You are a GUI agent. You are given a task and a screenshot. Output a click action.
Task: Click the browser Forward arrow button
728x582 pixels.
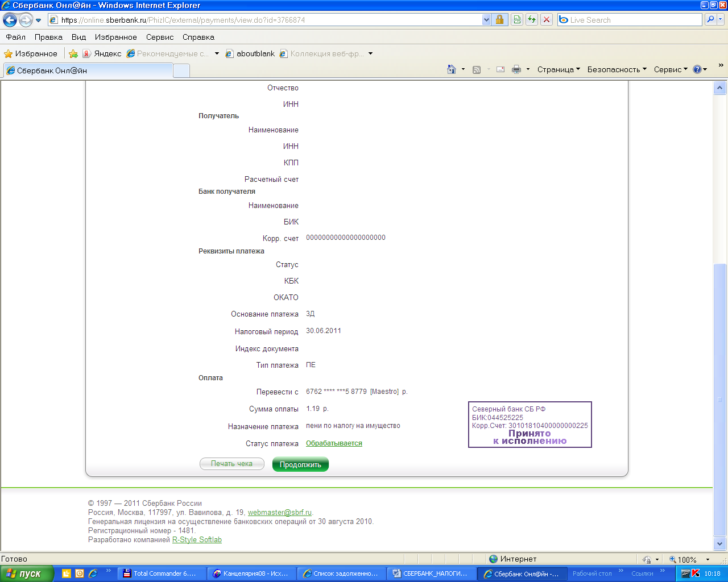click(26, 20)
